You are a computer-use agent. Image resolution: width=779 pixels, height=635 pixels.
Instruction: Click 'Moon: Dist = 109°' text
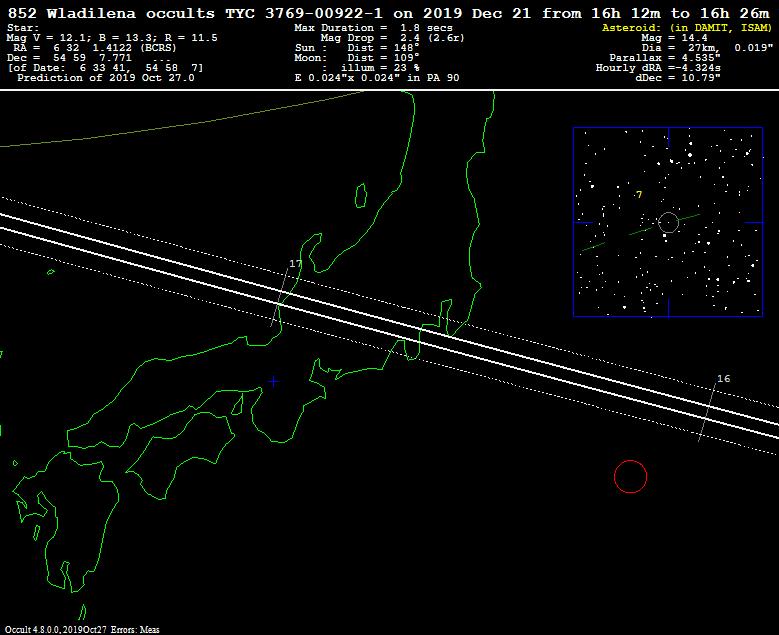[x=357, y=58]
